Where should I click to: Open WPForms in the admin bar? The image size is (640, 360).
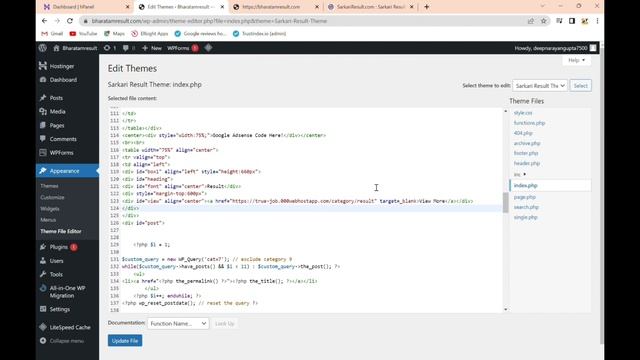[x=182, y=48]
